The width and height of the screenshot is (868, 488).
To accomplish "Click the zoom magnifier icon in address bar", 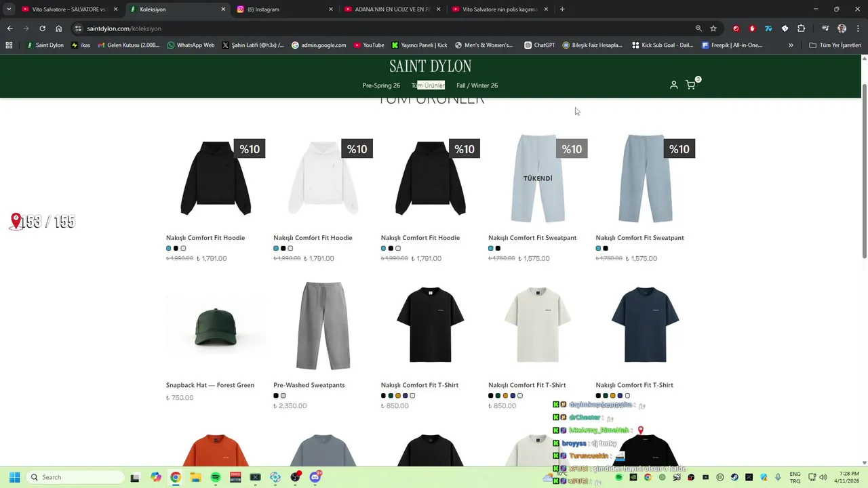I will click(698, 28).
